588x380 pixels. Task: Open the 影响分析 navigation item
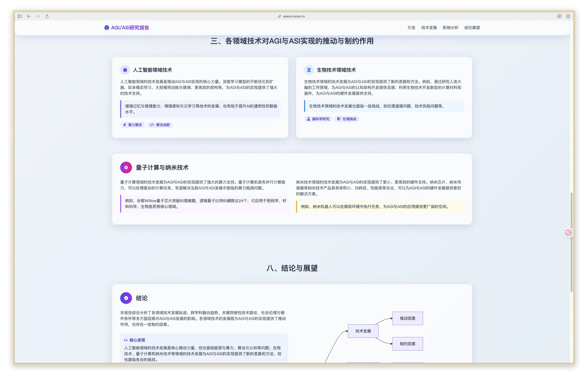click(451, 28)
